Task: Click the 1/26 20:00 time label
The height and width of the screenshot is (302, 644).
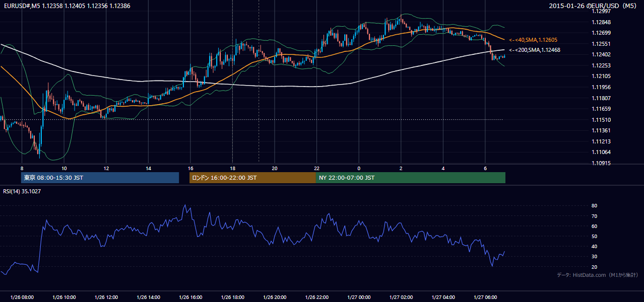Action: (275, 297)
